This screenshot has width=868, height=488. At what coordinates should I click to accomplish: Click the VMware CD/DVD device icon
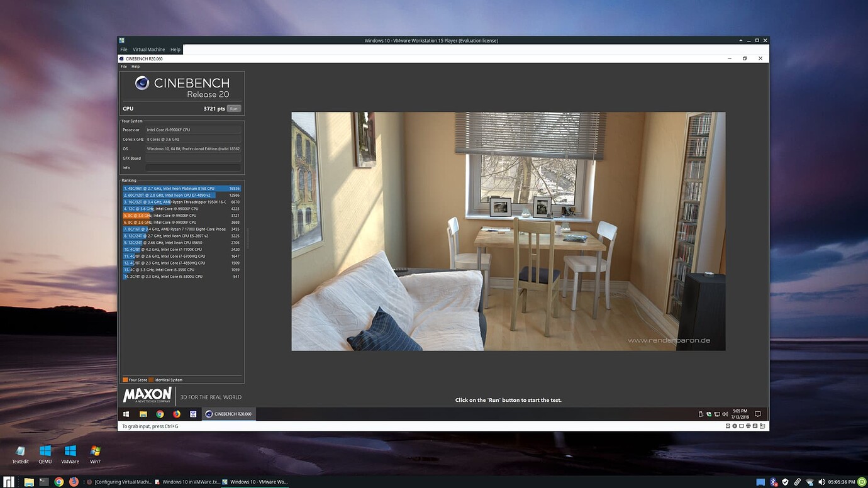[x=736, y=426]
